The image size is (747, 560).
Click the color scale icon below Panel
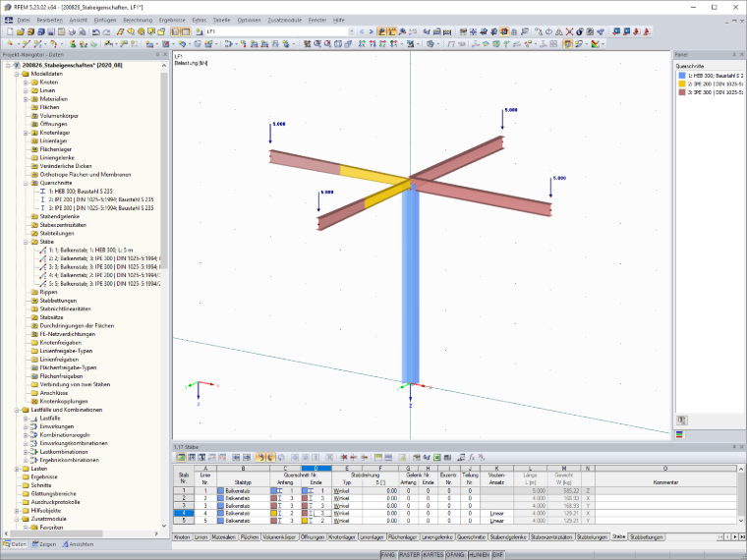point(680,434)
